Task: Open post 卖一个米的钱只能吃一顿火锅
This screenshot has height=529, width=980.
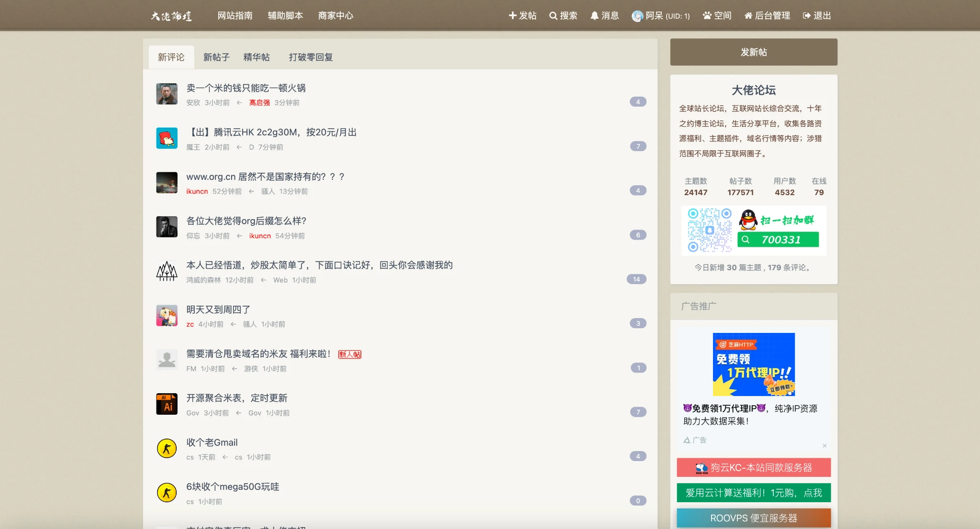Action: (x=246, y=88)
